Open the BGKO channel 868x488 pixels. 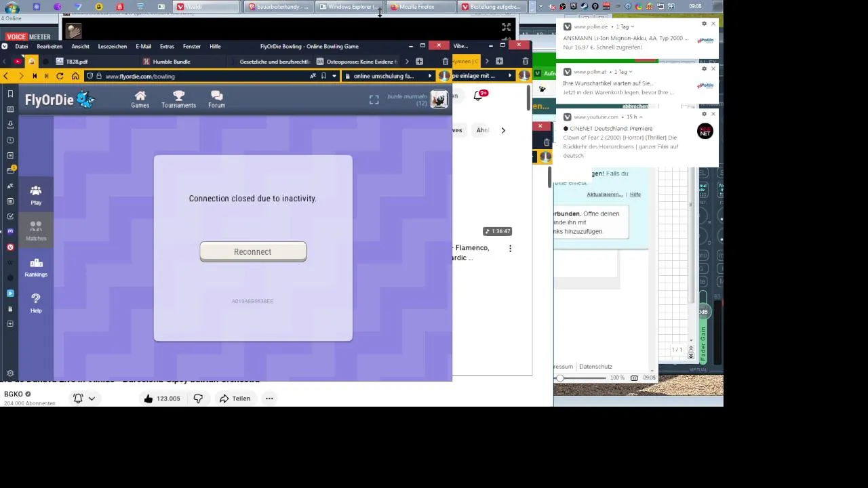(x=14, y=394)
